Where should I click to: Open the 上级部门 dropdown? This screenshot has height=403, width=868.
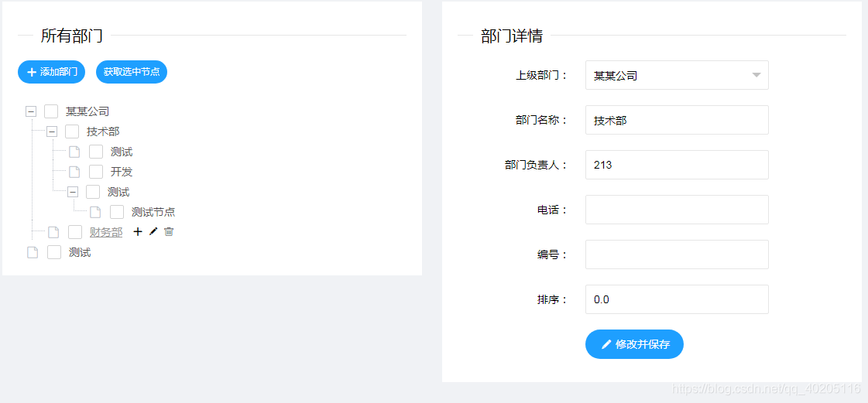click(x=677, y=75)
